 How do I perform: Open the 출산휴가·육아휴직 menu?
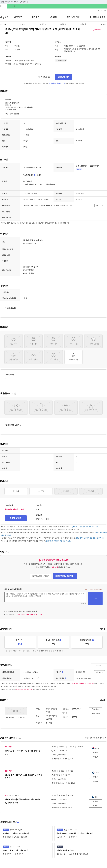pyautogui.click(x=97, y=17)
